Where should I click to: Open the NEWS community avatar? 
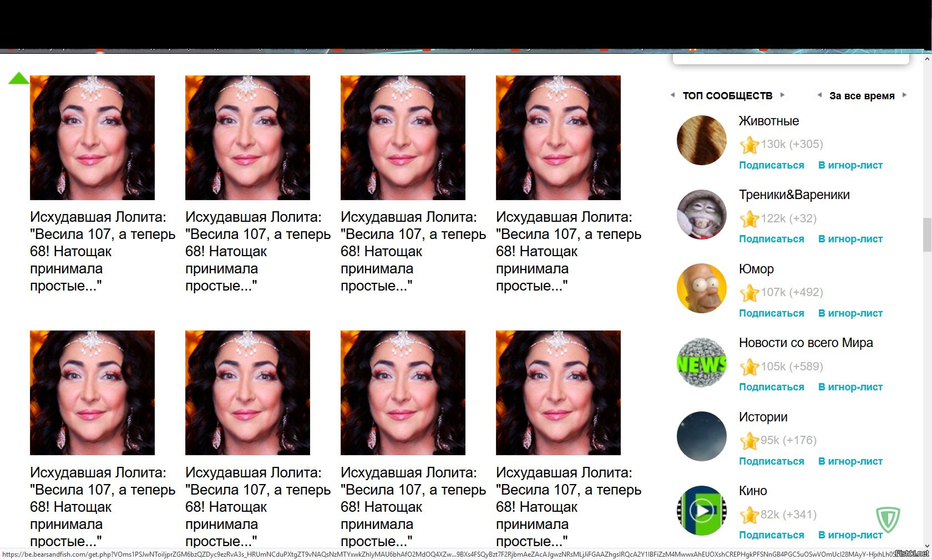pyautogui.click(x=702, y=362)
